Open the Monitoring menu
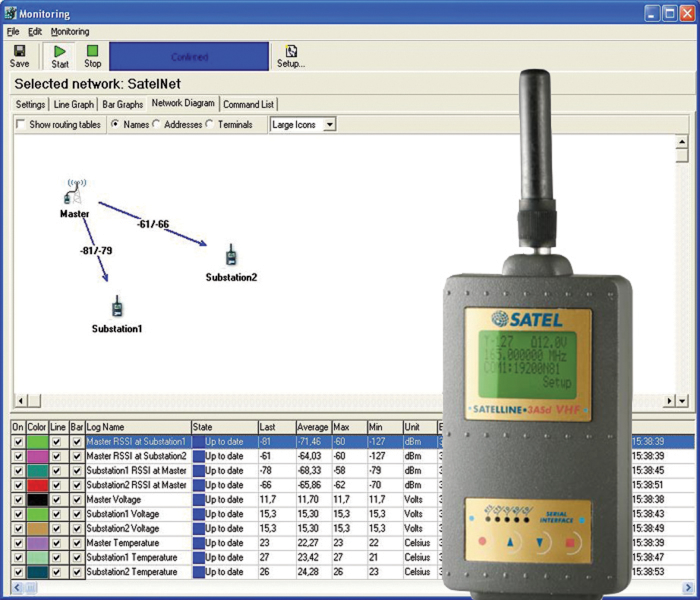The height and width of the screenshot is (600, 700). (x=70, y=31)
